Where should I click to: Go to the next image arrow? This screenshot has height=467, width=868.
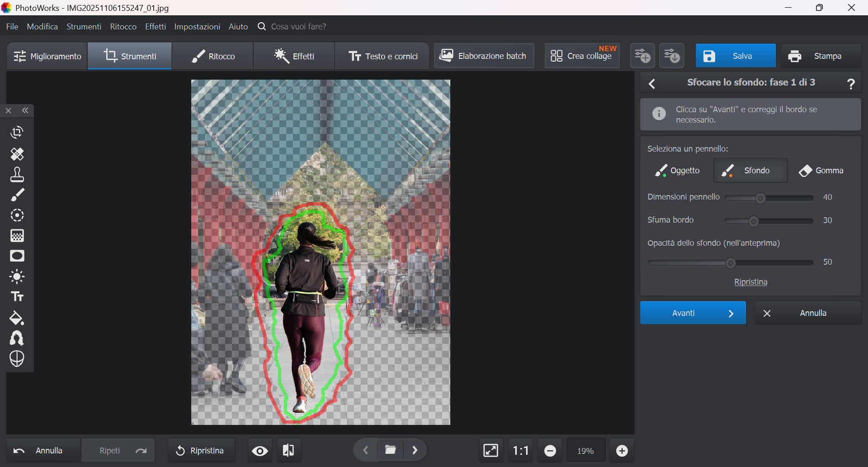click(x=415, y=450)
